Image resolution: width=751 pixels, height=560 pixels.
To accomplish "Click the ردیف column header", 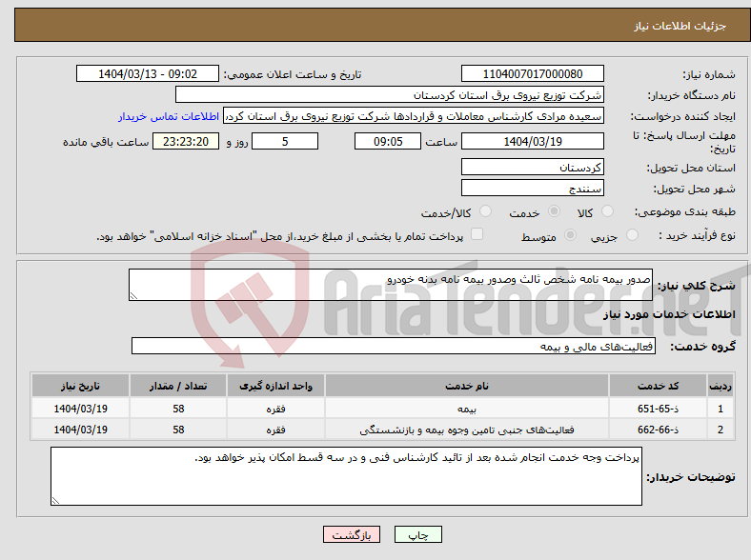I will click(721, 386).
